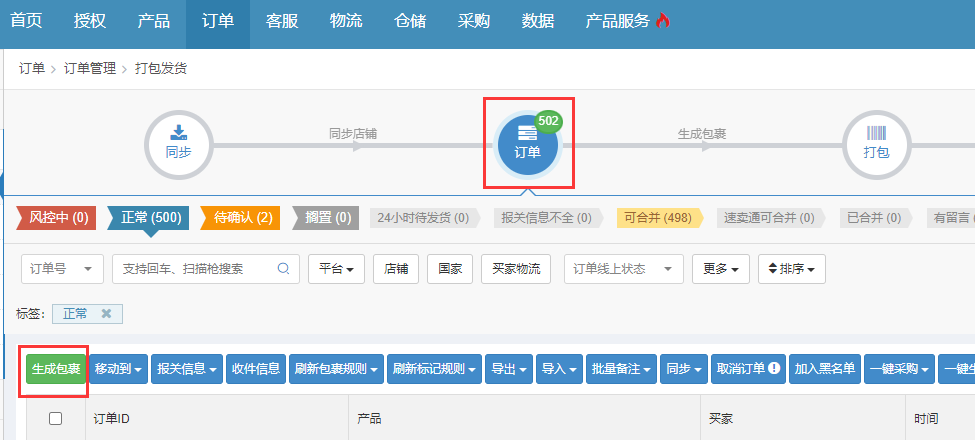This screenshot has height=440, width=975.
Task: Click the 国家 filter button
Action: coord(450,268)
